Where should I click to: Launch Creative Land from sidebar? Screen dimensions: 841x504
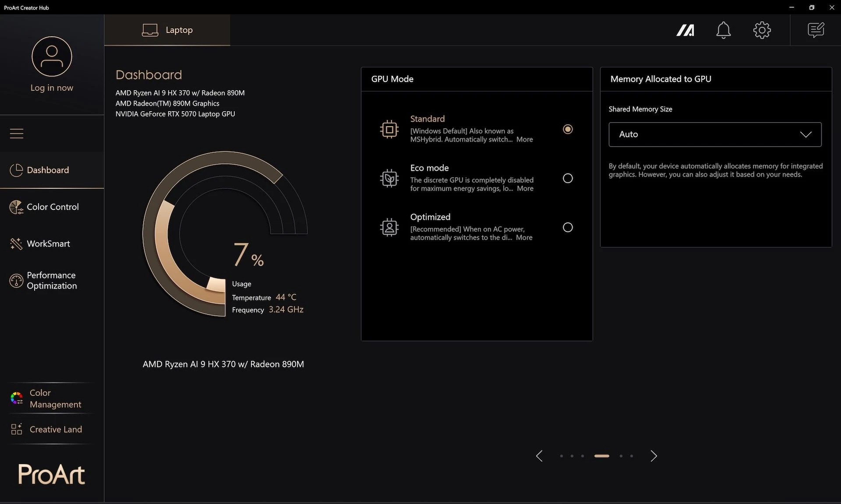pyautogui.click(x=55, y=429)
